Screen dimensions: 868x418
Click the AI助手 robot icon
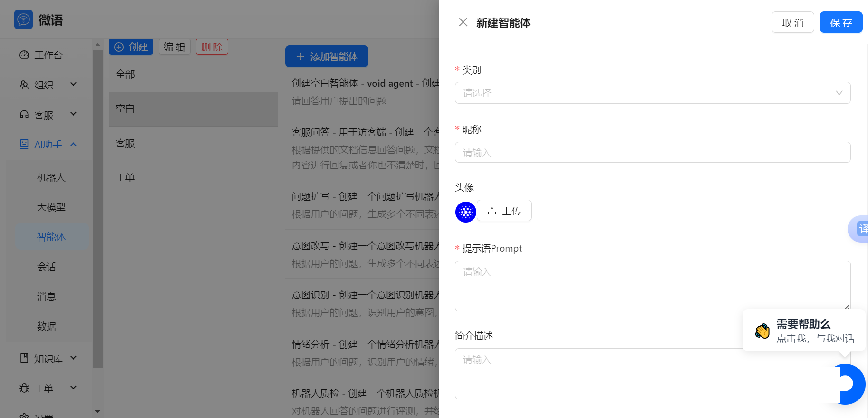24,144
